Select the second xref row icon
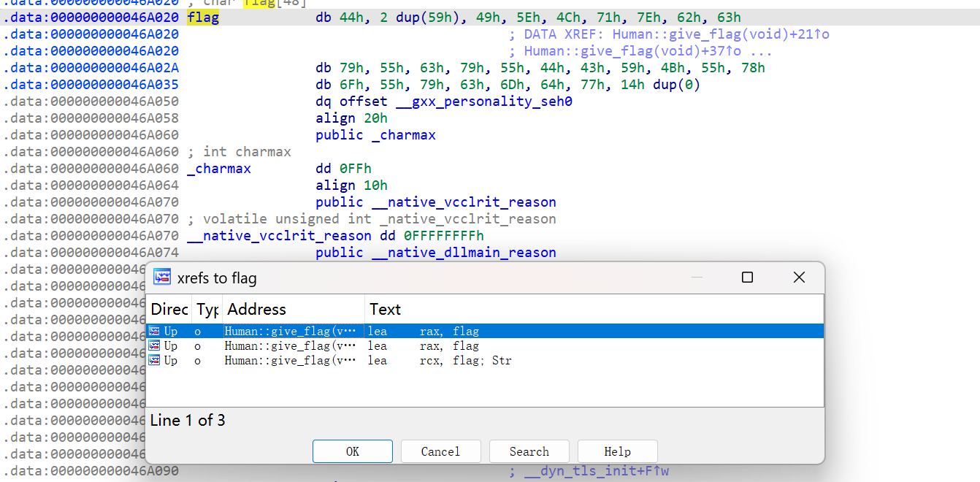 click(154, 345)
